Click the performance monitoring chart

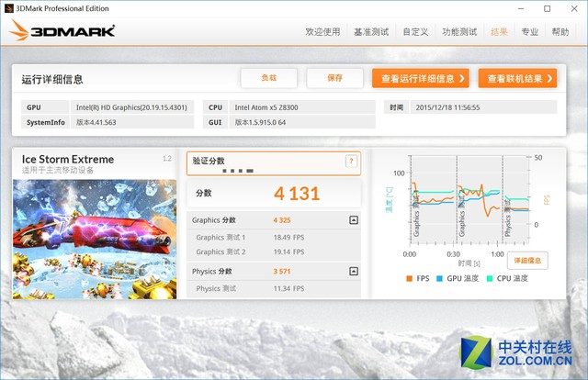tap(469, 200)
